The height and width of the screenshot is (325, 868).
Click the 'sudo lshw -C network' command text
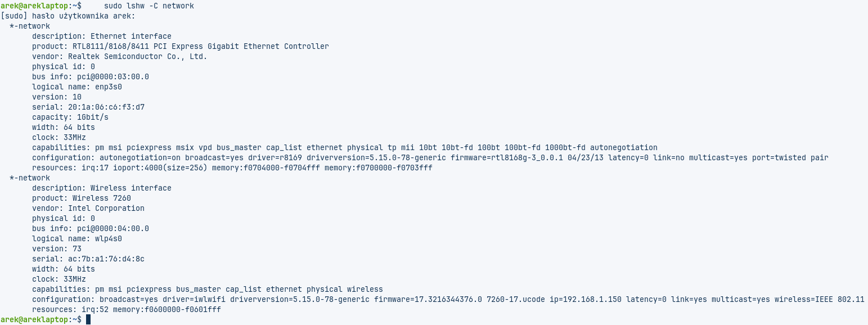point(149,6)
